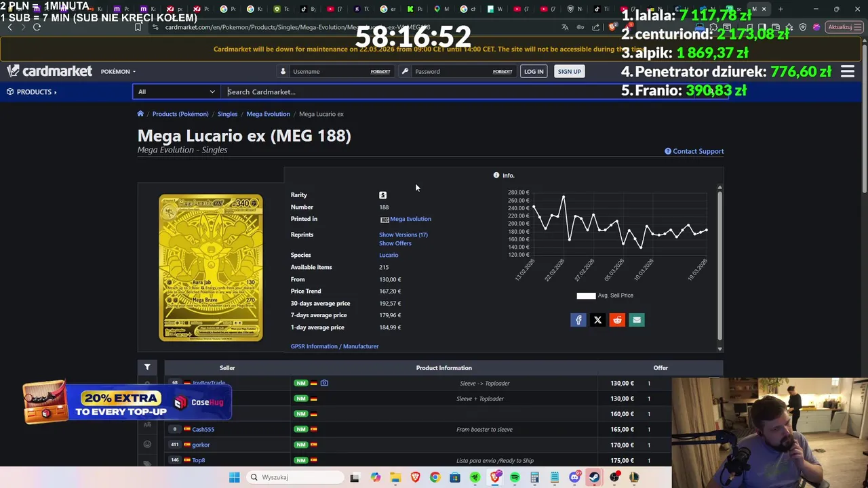
Task: Expand the Products menu
Action: click(32, 91)
